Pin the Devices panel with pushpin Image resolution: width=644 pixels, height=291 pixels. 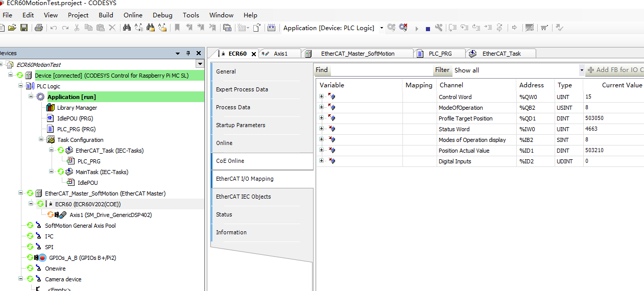188,53
